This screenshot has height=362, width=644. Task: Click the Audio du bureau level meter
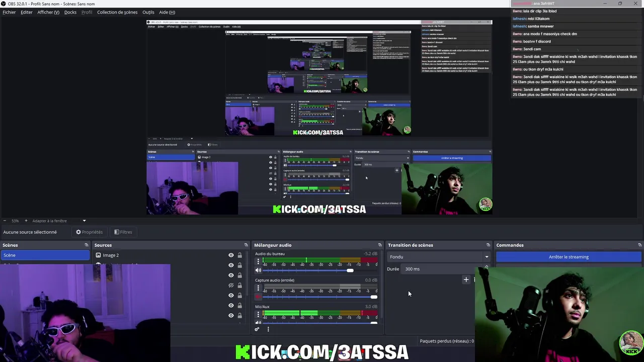[x=320, y=260]
